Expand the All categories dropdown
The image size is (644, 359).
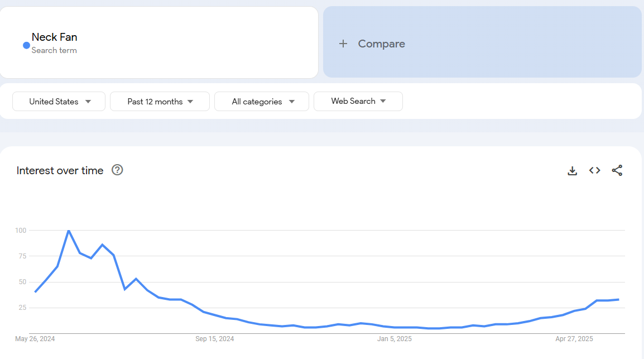pyautogui.click(x=262, y=102)
